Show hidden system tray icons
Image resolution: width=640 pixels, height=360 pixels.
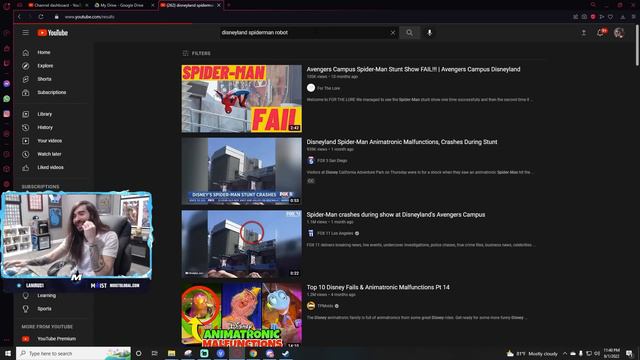(x=565, y=353)
